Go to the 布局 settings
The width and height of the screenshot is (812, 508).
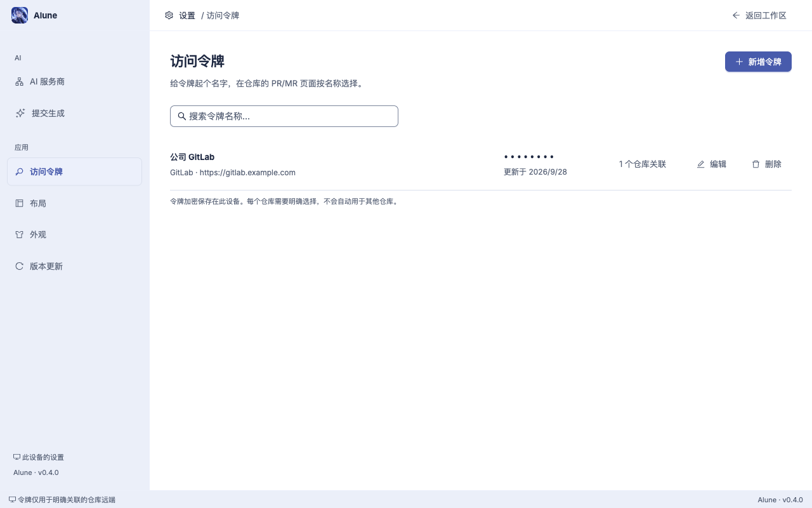(x=74, y=203)
